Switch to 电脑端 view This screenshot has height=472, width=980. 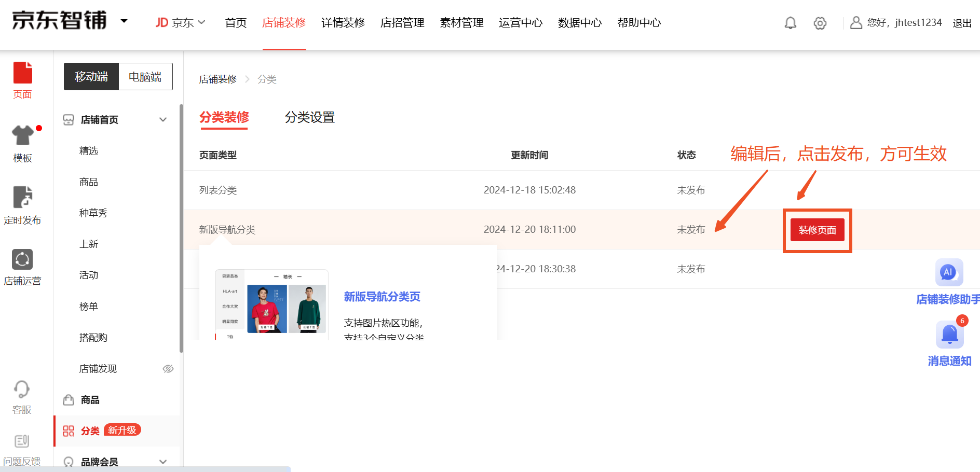pos(145,77)
